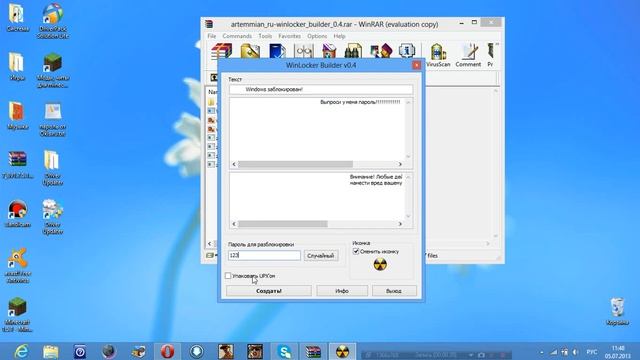The width and height of the screenshot is (640, 360).
Task: Click the right scroll arrow of WinRAR file list
Action: point(488,244)
